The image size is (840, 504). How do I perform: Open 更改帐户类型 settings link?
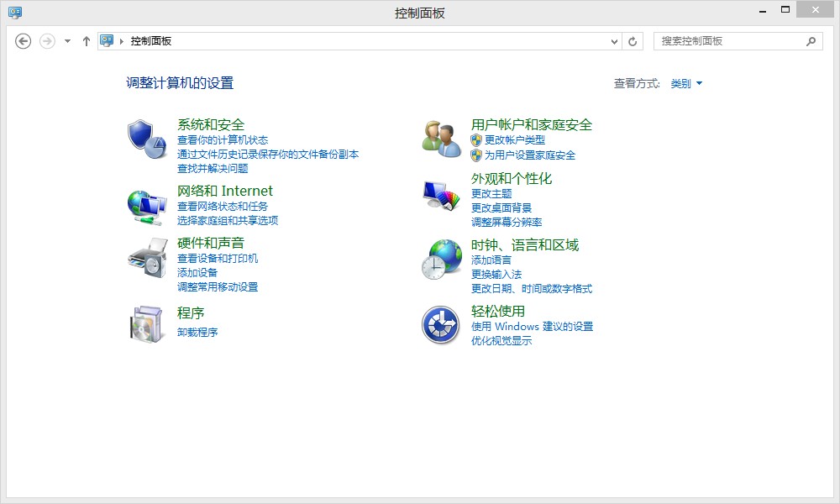516,140
